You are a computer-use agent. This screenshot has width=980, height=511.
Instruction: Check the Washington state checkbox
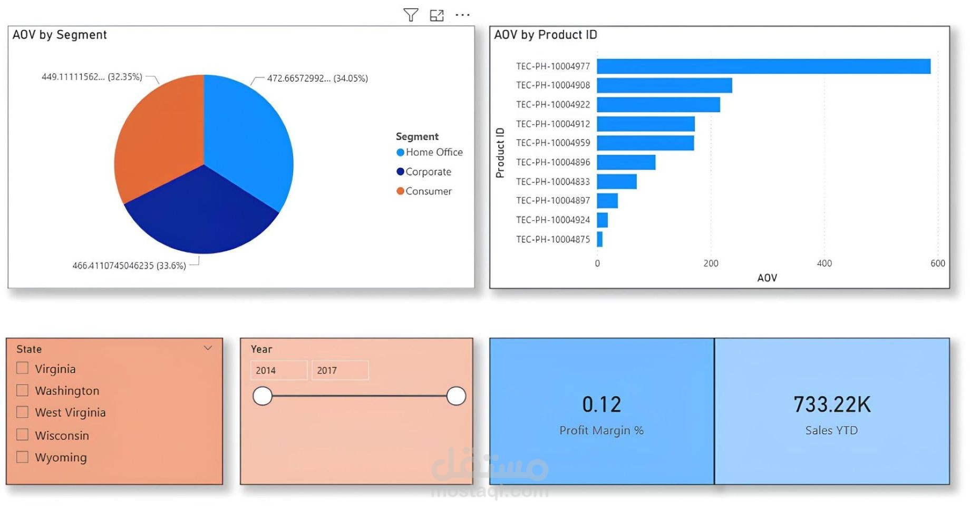click(22, 390)
